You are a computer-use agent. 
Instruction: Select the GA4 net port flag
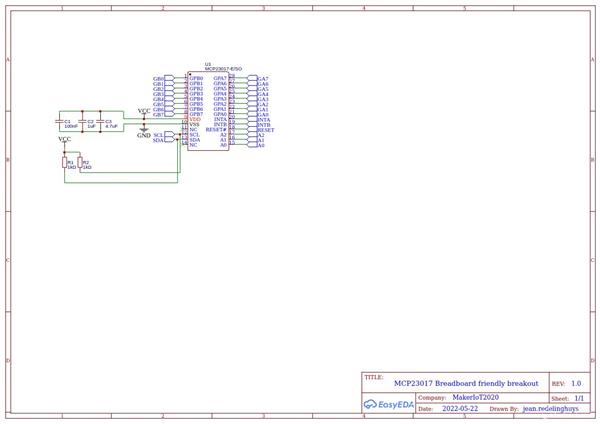pyautogui.click(x=253, y=94)
